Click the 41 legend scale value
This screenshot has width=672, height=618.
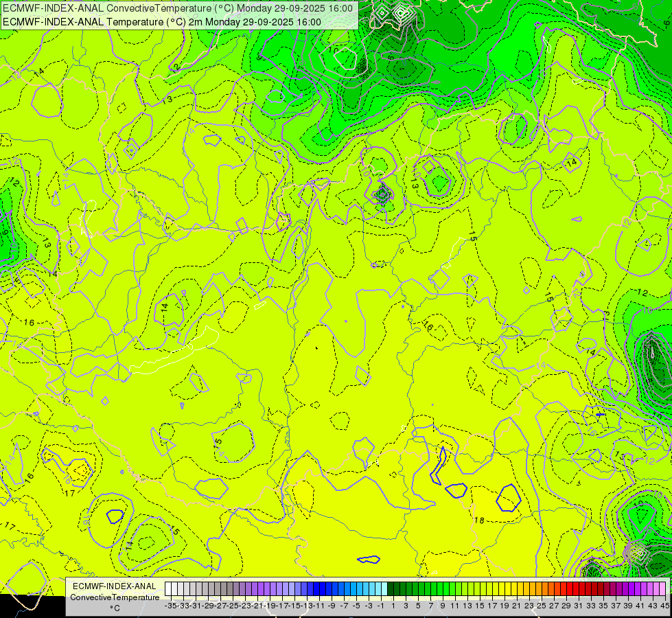[x=640, y=606]
